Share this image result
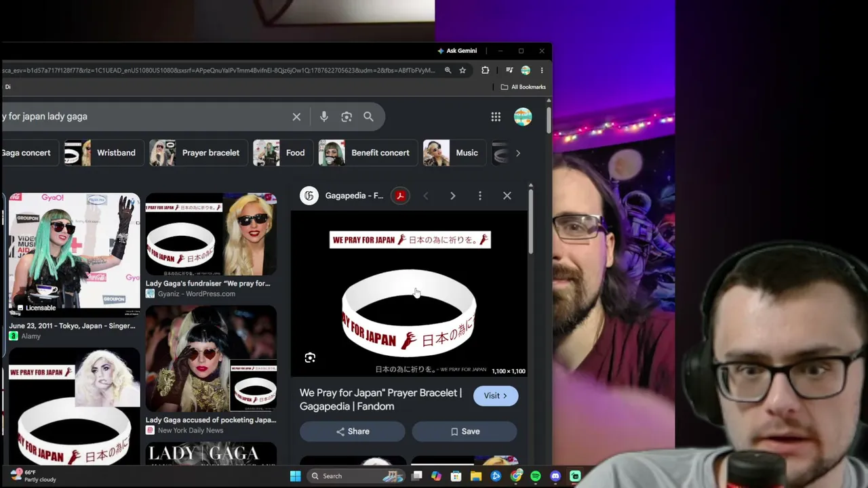868x488 pixels. click(353, 432)
